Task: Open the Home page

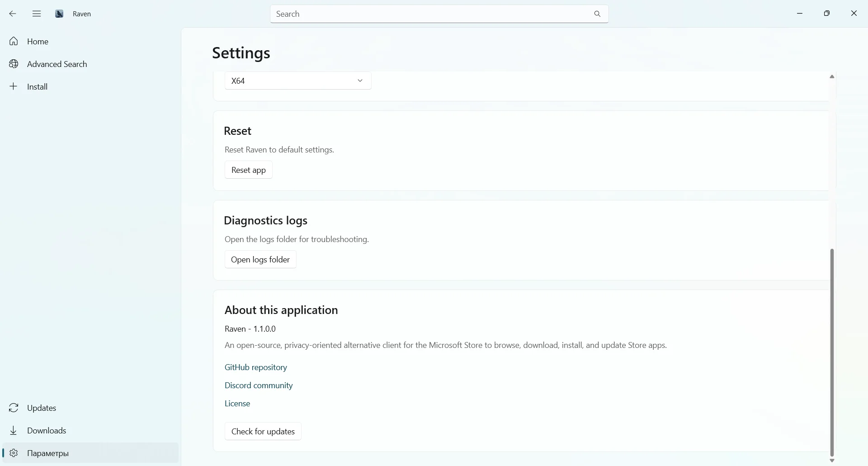Action: coord(90,42)
